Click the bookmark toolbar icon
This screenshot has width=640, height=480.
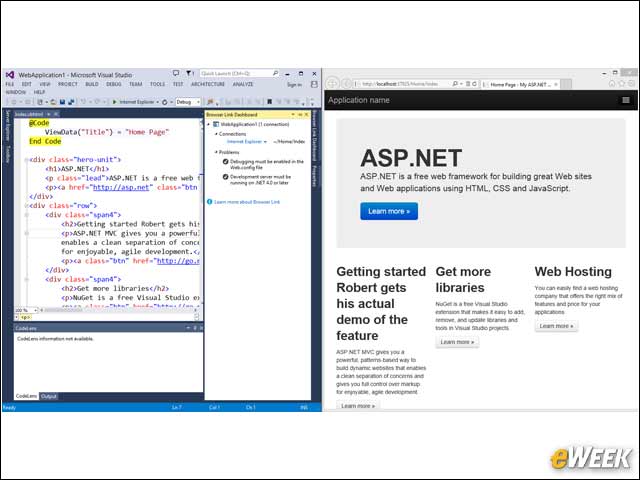point(269,102)
